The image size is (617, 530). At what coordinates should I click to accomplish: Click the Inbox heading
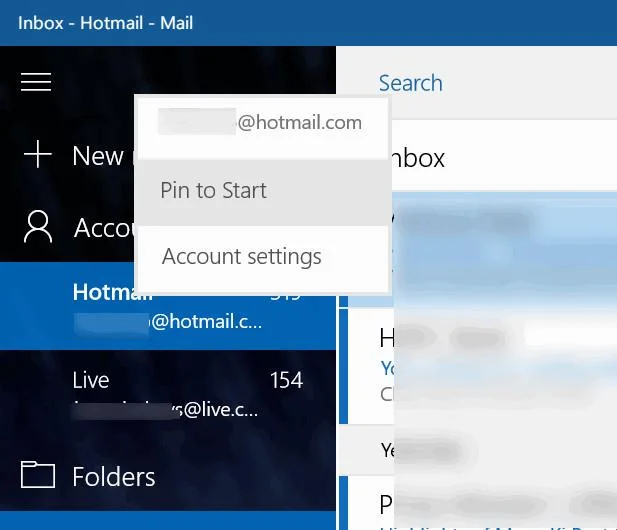pos(418,158)
